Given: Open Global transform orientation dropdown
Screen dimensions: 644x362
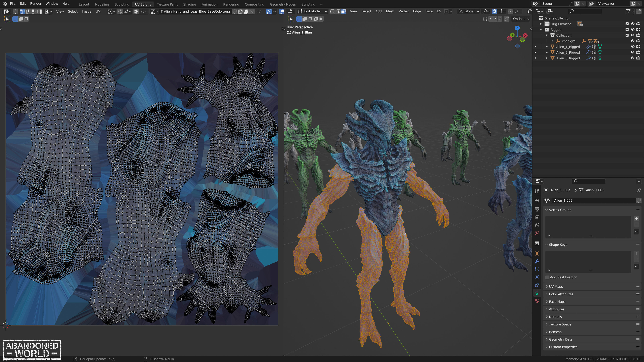Looking at the screenshot, I should click(469, 11).
